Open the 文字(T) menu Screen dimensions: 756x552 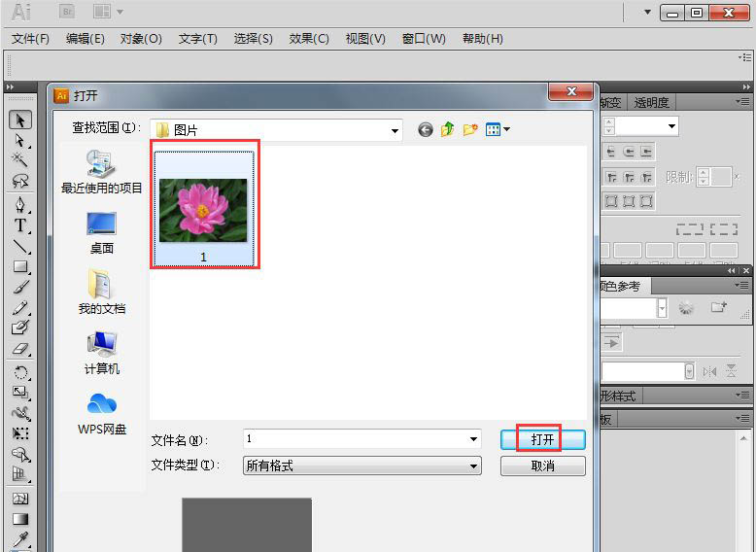coord(197,39)
